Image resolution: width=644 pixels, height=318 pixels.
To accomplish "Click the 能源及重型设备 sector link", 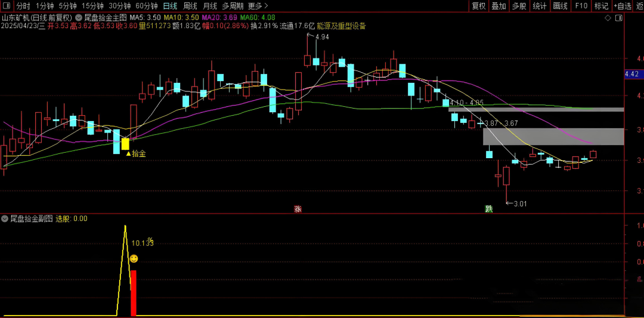I will (341, 26).
